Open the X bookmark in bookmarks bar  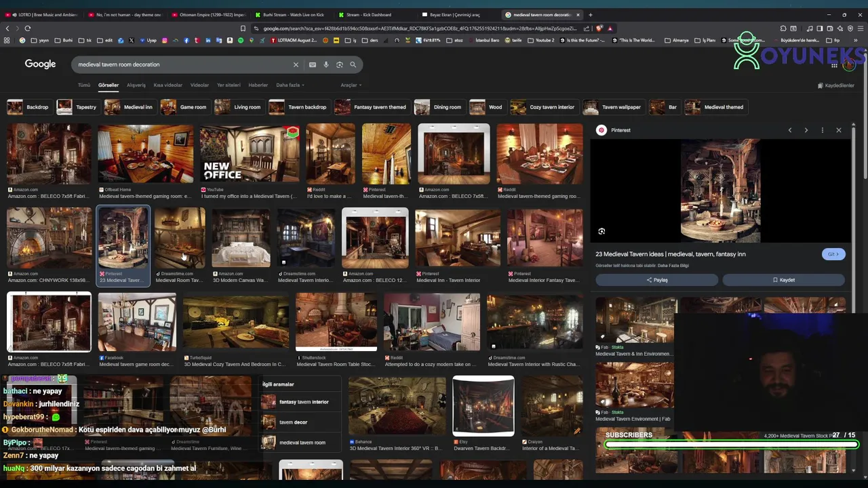coord(132,41)
